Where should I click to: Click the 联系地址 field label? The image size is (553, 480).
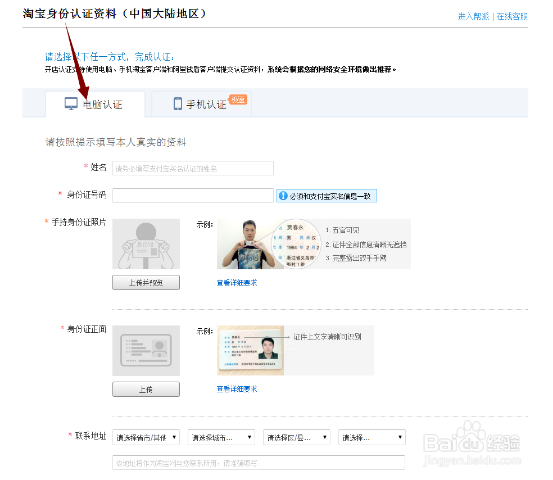pyautogui.click(x=91, y=436)
